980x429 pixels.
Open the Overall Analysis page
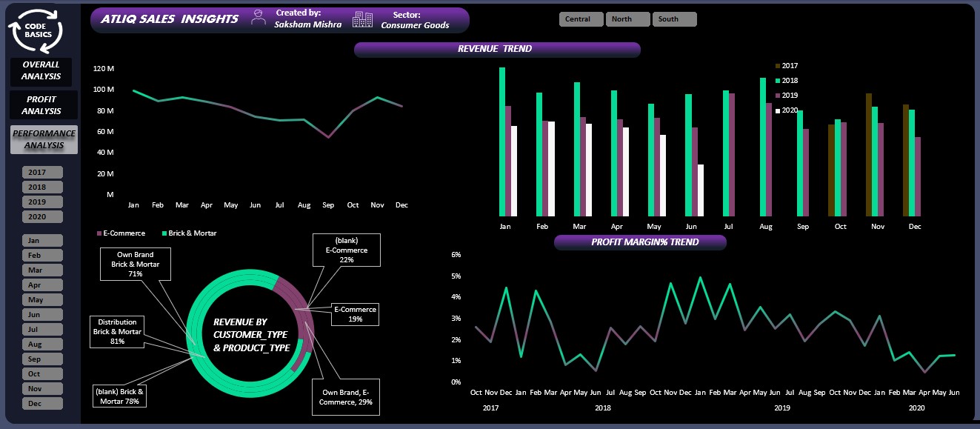[x=41, y=71]
